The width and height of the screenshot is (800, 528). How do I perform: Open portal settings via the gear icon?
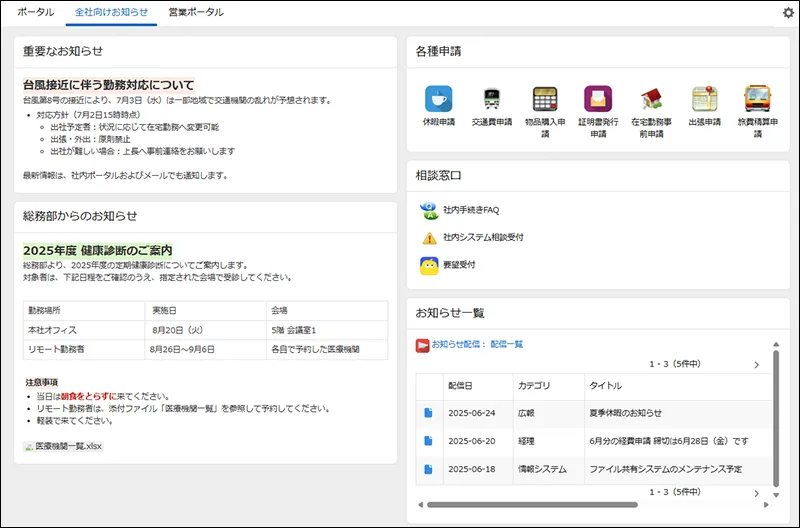point(787,13)
